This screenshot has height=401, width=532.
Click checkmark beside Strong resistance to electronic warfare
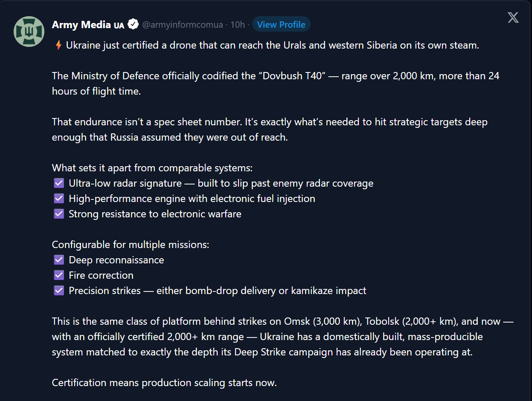click(59, 214)
